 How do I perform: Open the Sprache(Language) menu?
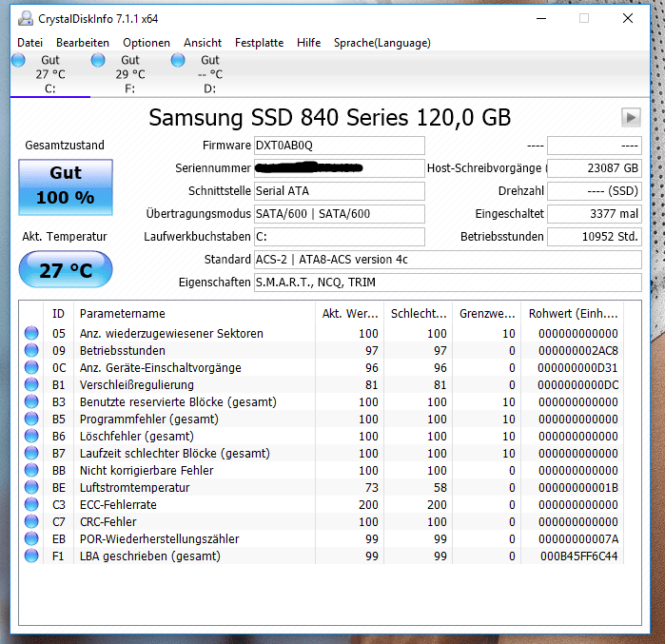(382, 43)
